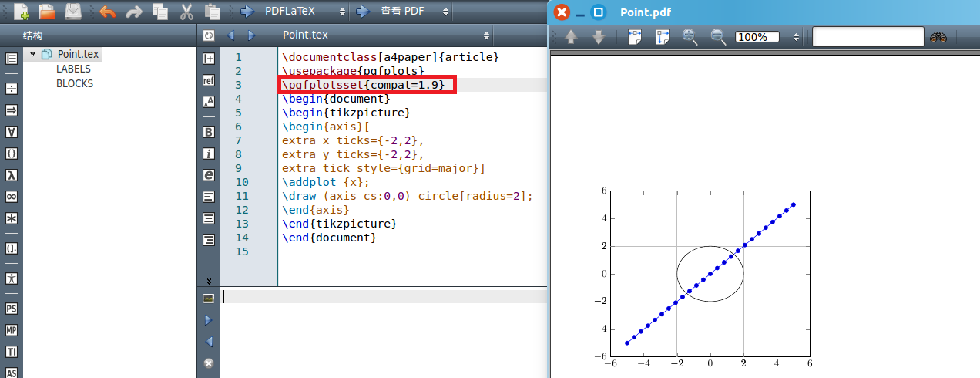Click the PDF viewer search text box
Image resolution: width=980 pixels, height=378 pixels.
point(868,36)
